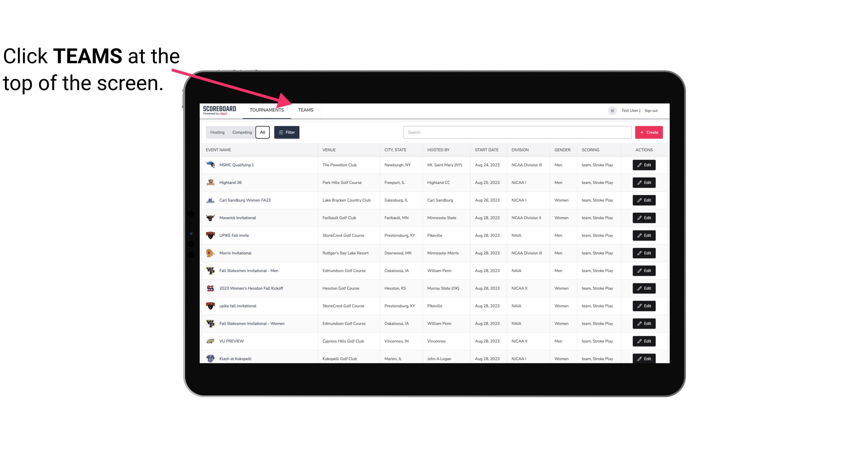Click the Edit icon for VU PREVIEW

pyautogui.click(x=644, y=341)
